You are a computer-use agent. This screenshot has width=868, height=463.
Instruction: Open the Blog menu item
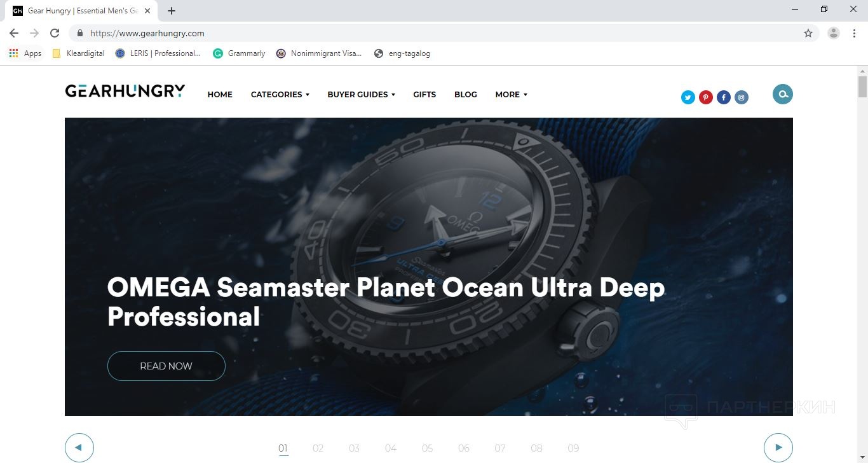(466, 94)
